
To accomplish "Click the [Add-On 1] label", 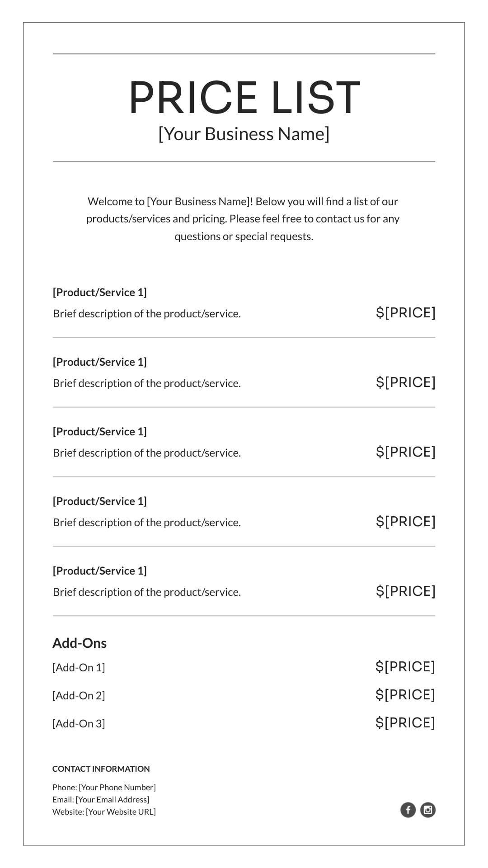I will tap(79, 667).
